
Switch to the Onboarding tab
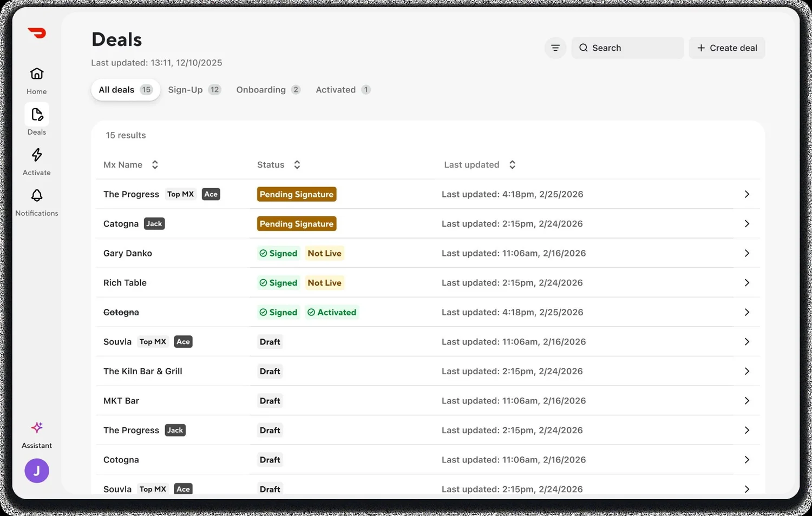[268, 90]
